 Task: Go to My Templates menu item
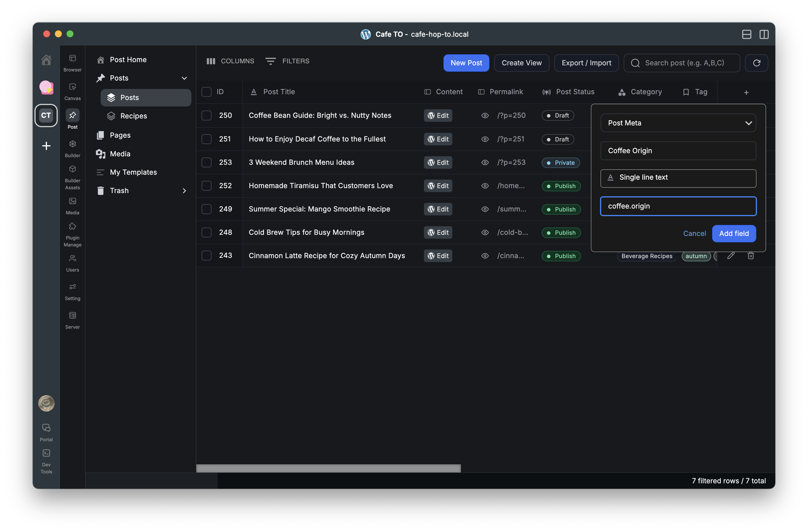coord(133,172)
